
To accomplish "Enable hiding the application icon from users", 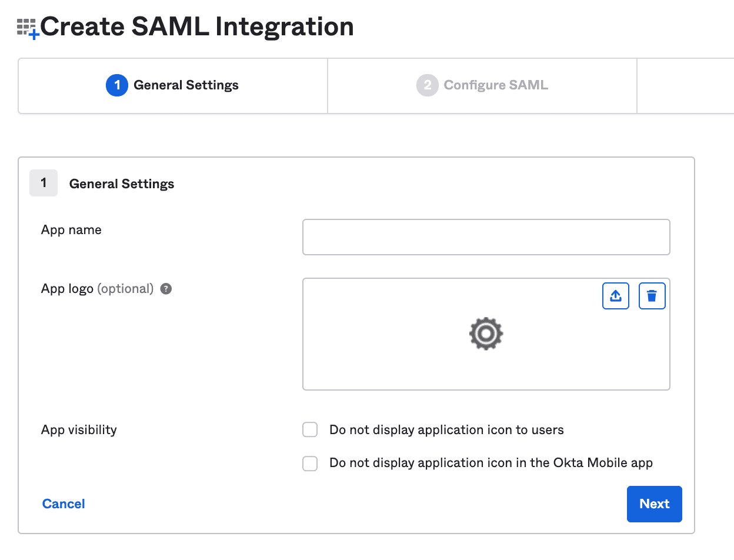I will pos(310,429).
